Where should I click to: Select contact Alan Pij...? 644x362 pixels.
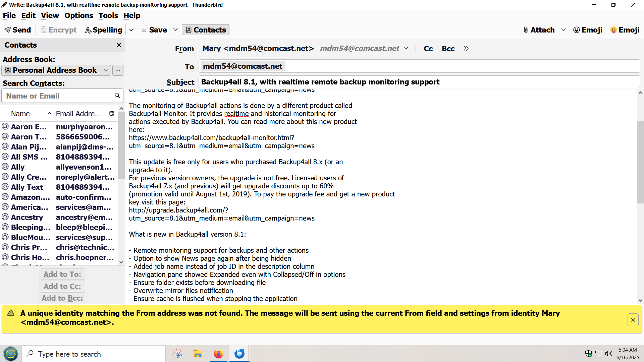(x=59, y=147)
